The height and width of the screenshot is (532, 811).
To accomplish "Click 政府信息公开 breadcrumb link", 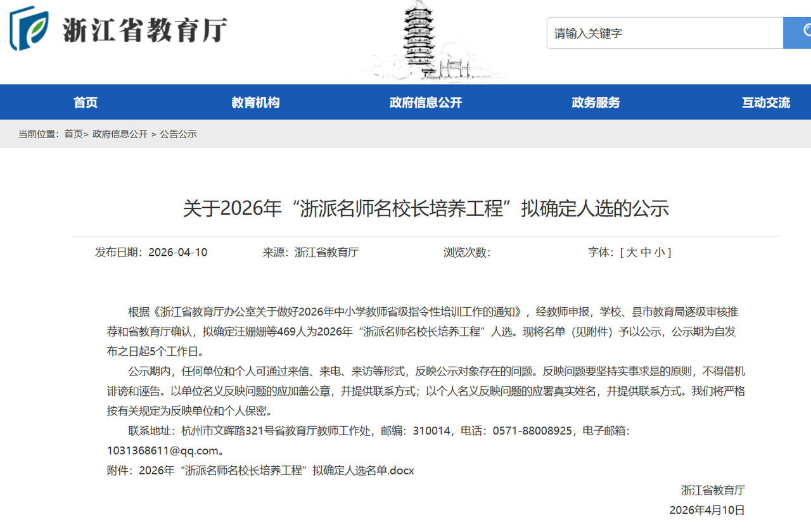I will (120, 134).
